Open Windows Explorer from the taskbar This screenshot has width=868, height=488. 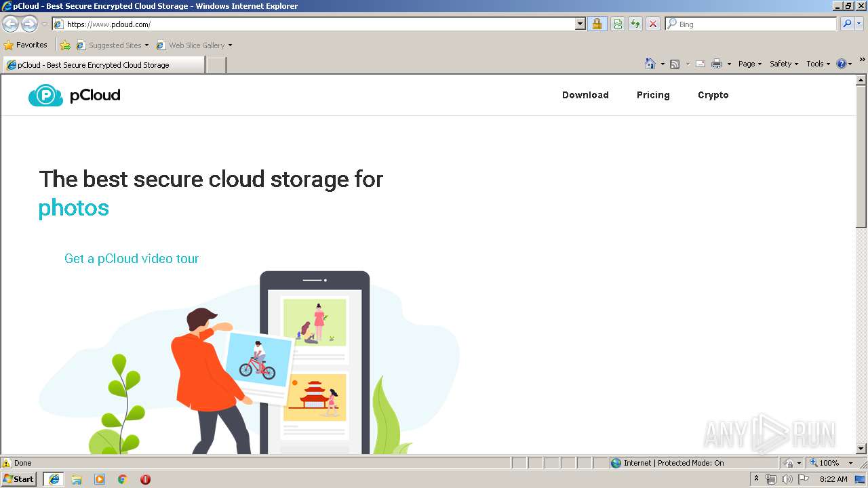pyautogui.click(x=77, y=479)
